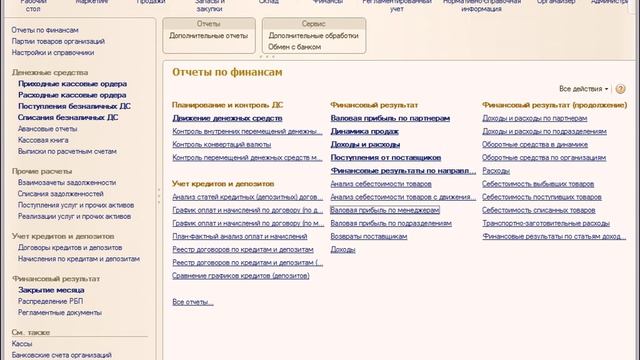The image size is (640, 360).
Task: Open the Контроль конвертаций валюты report
Action: pyautogui.click(x=221, y=144)
